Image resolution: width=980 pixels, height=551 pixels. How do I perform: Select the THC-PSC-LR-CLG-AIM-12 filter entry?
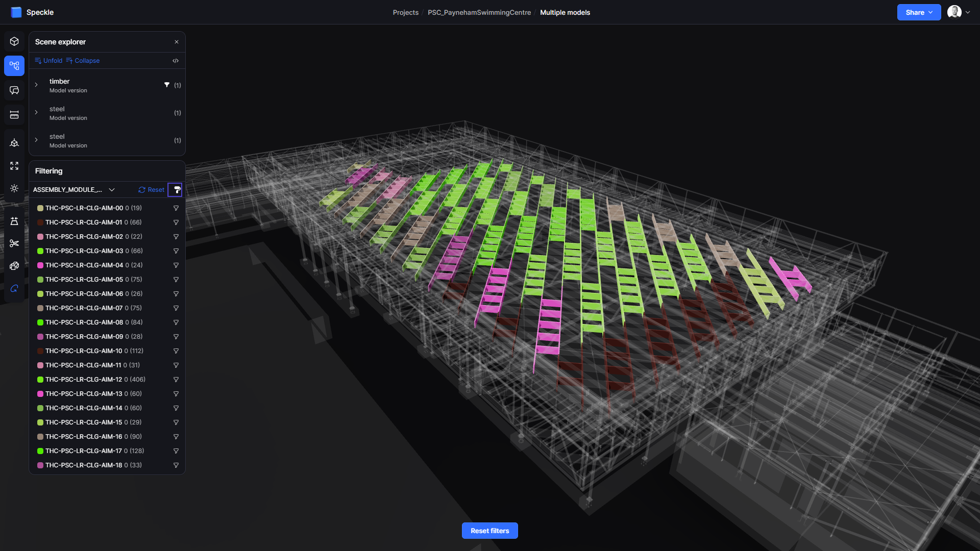click(84, 380)
